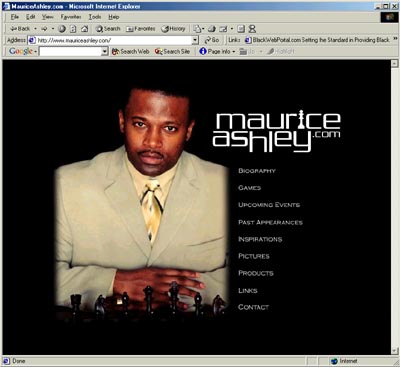Open the Contact page link
The width and height of the screenshot is (400, 367).
pyautogui.click(x=253, y=307)
